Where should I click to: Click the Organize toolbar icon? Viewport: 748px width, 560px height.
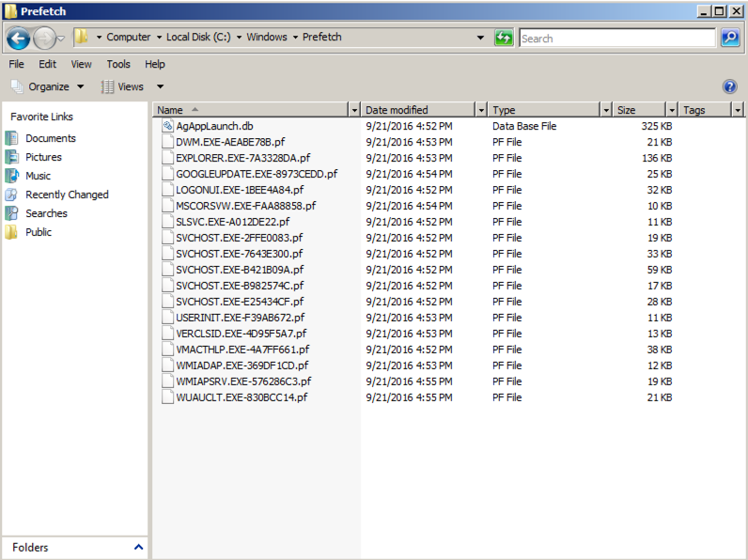click(x=17, y=86)
